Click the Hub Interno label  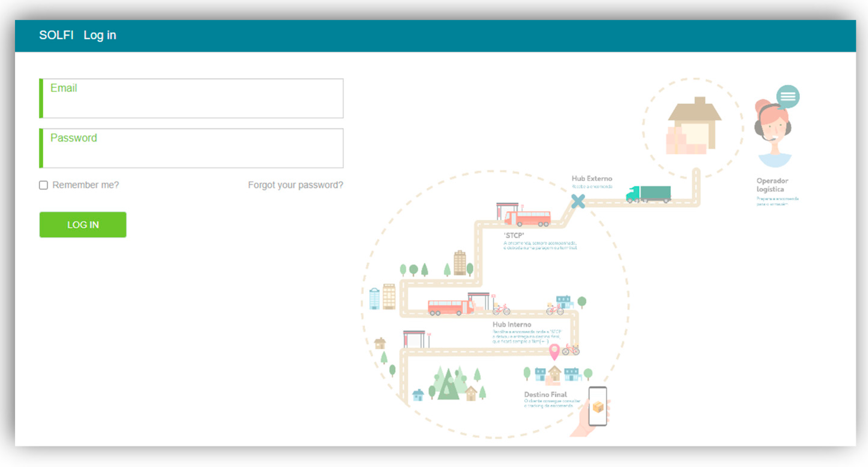coord(511,324)
